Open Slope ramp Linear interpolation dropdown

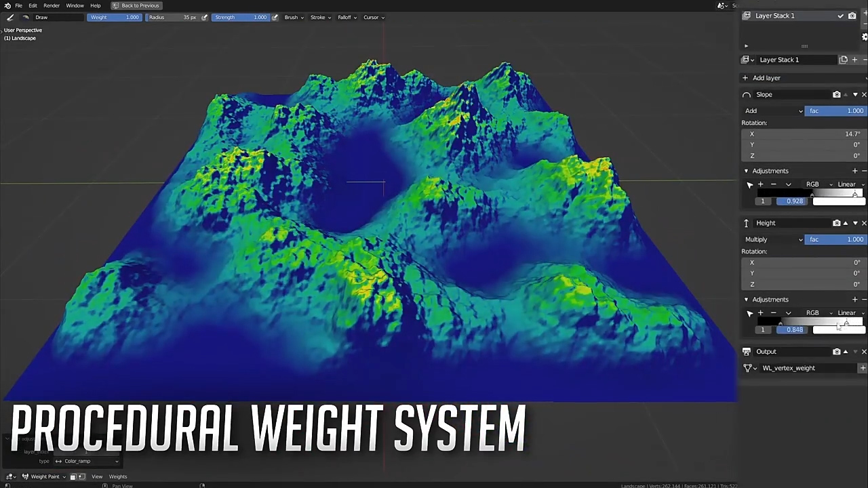coord(850,184)
